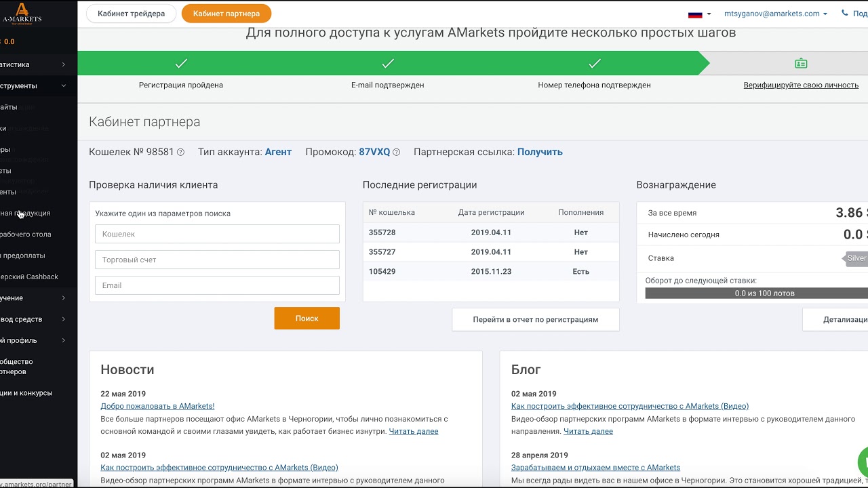Click the Агент account type link
Image resolution: width=868 pixels, height=488 pixels.
tap(278, 152)
